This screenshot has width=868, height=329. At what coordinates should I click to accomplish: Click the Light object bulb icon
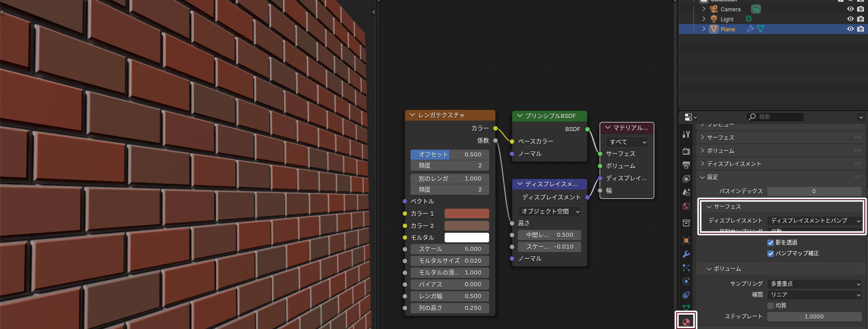tap(714, 19)
